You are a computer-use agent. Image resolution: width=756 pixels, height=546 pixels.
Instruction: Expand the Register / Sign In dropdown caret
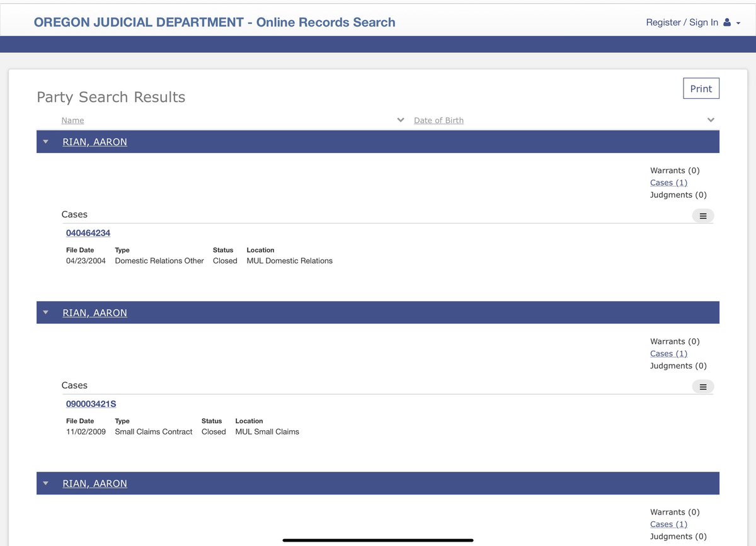[738, 23]
